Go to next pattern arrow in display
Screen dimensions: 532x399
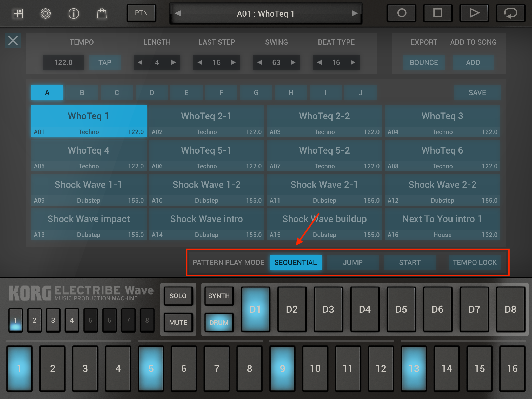coord(355,13)
